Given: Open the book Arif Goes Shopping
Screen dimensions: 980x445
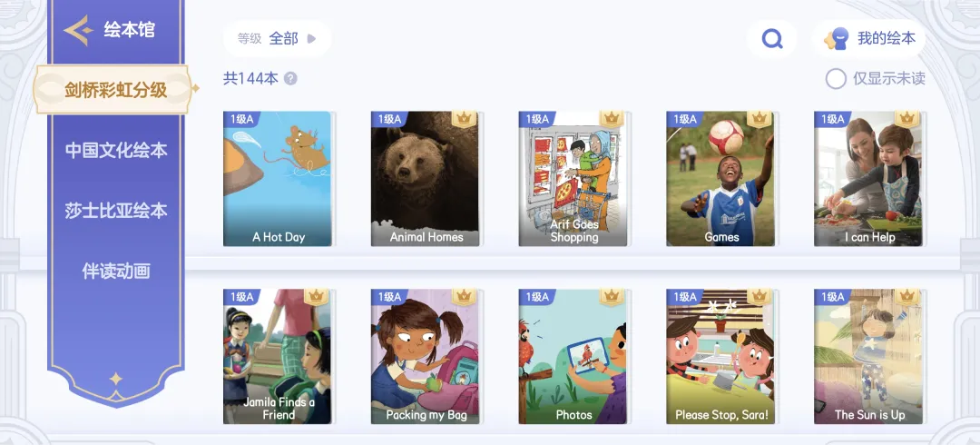Looking at the screenshot, I should pyautogui.click(x=574, y=178).
